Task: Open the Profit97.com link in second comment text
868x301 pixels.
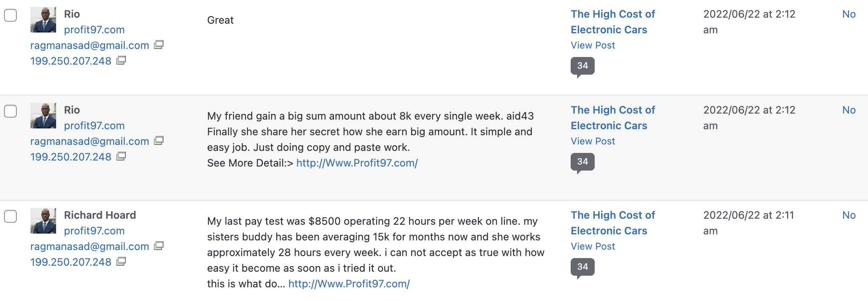Action: [357, 163]
